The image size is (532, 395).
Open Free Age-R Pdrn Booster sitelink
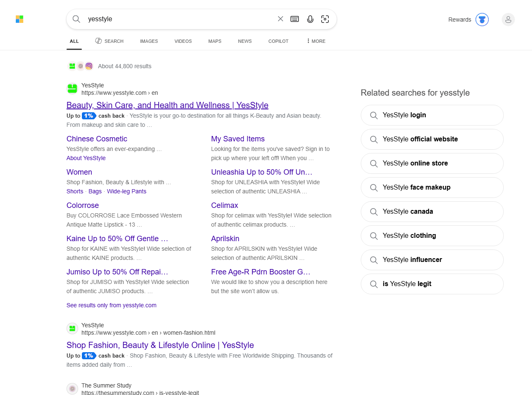(261, 272)
